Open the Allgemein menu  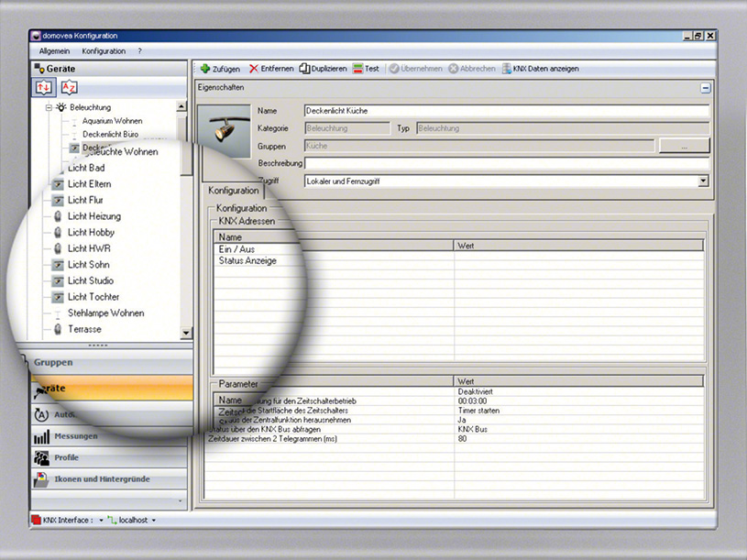(53, 50)
